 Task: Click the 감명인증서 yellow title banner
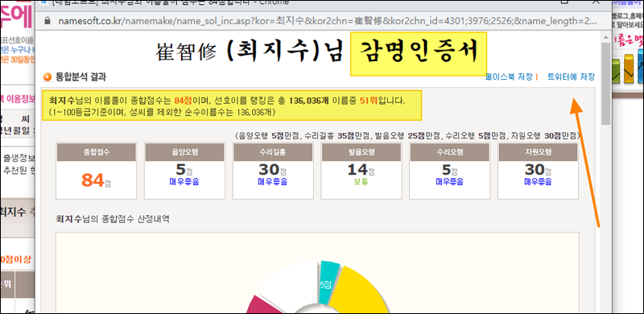(418, 54)
